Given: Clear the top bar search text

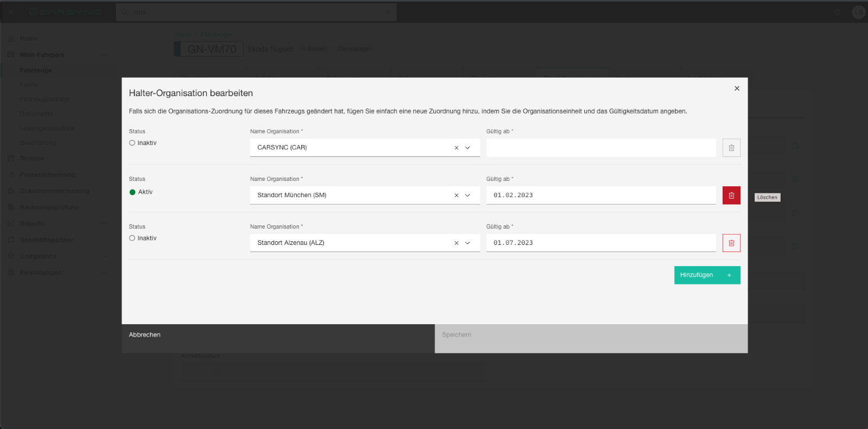Looking at the screenshot, I should tap(388, 12).
